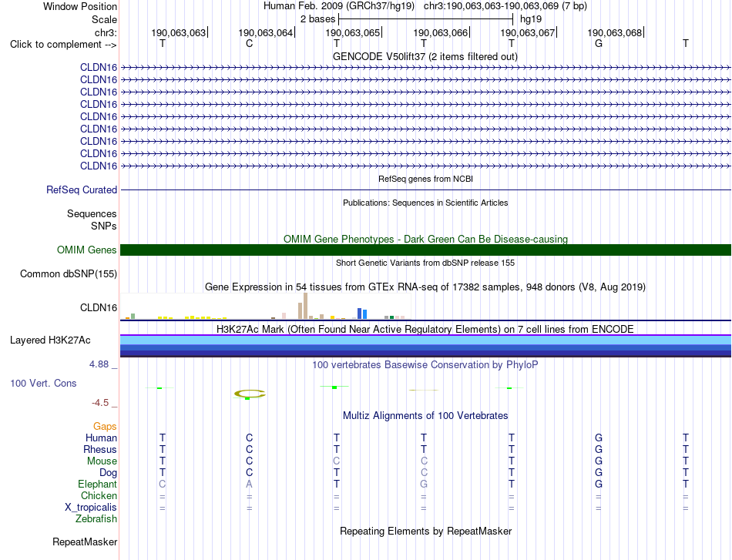Click the G base in the ruler sequence row

pyautogui.click(x=599, y=43)
